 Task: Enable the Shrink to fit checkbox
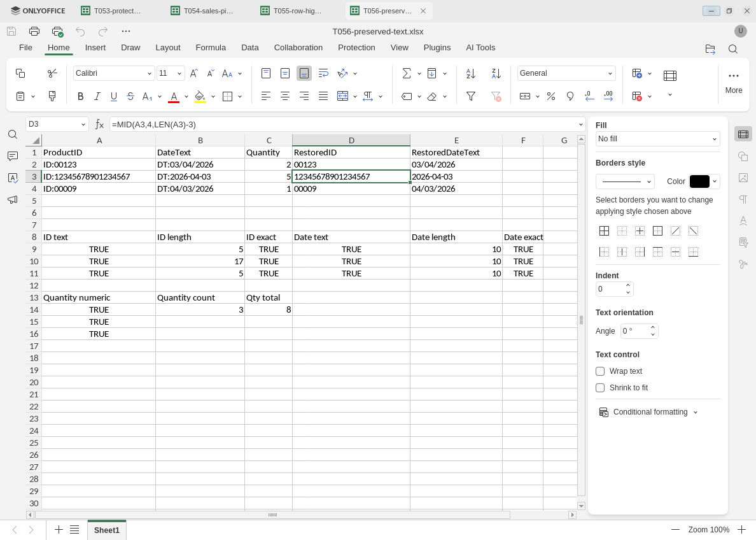[x=600, y=388]
